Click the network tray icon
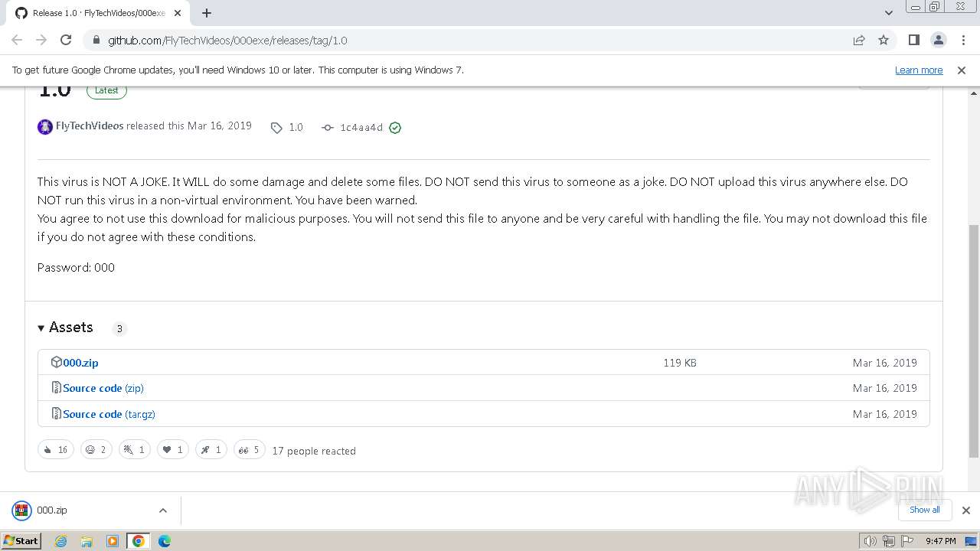The width and height of the screenshot is (980, 551). (x=889, y=541)
